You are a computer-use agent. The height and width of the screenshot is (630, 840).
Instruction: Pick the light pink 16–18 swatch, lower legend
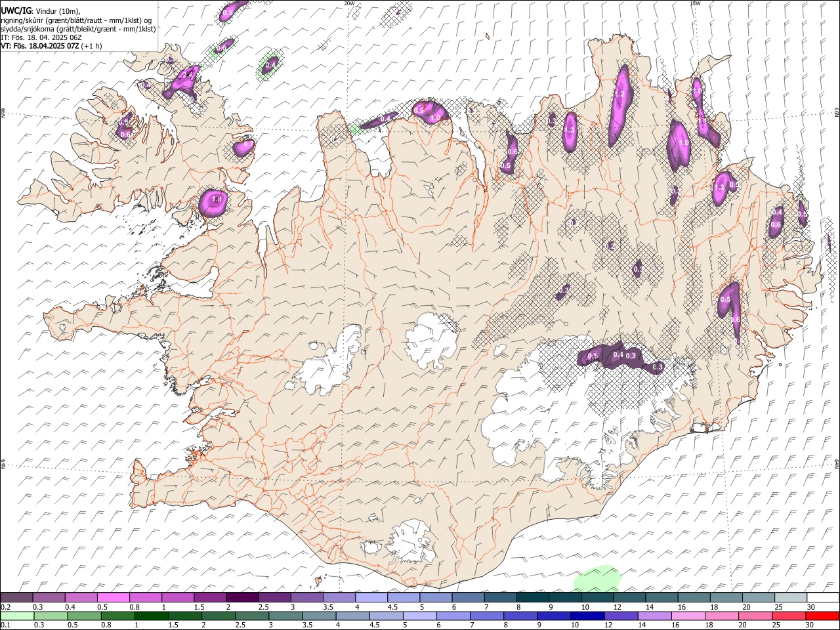[x=688, y=616]
